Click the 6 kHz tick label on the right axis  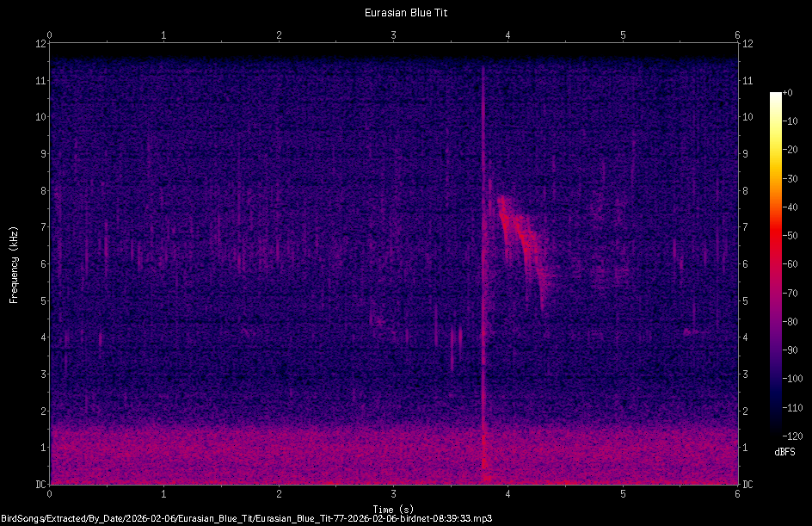(745, 263)
